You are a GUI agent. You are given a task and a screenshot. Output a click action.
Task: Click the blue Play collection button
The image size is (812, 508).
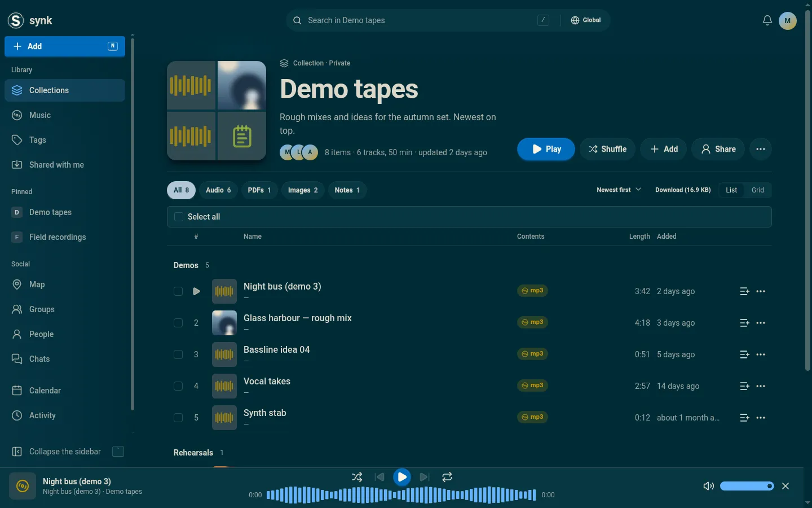pyautogui.click(x=546, y=149)
